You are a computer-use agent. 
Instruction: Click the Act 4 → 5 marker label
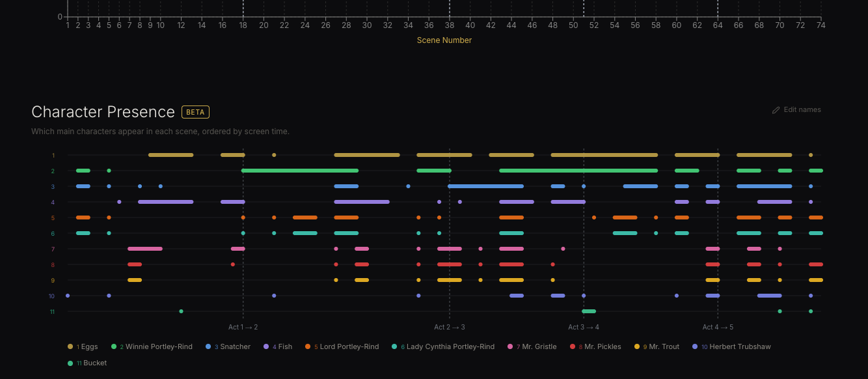point(718,328)
